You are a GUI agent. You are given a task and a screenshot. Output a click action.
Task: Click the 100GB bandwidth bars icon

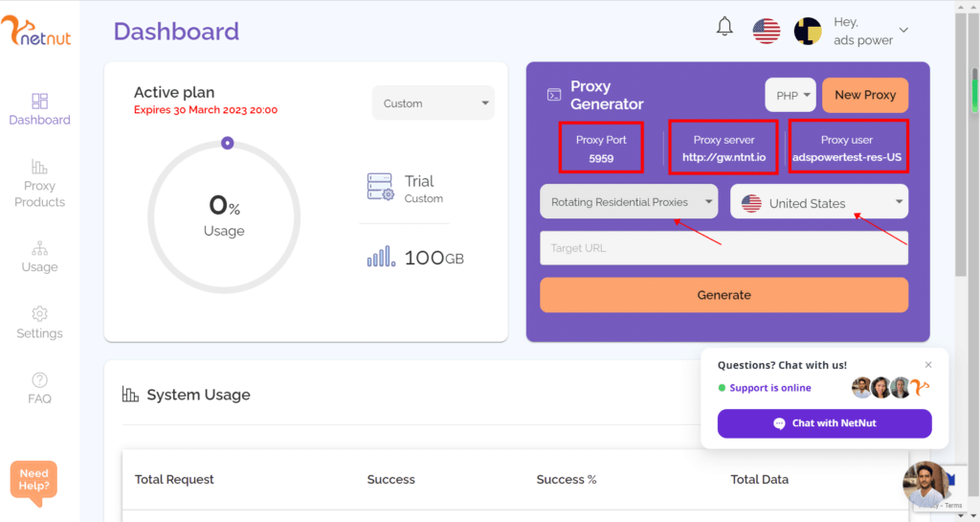tap(381, 257)
